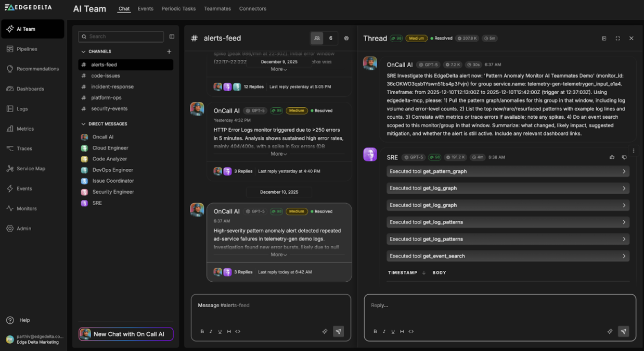The height and width of the screenshot is (351, 644).
Task: Click the members icon in alerts-feed header
Action: tap(317, 38)
